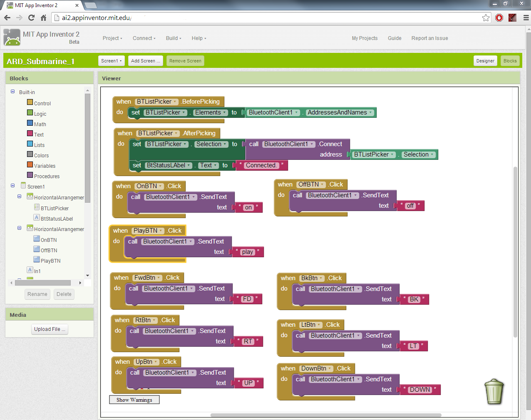Select the Math blocks category

tap(40, 124)
